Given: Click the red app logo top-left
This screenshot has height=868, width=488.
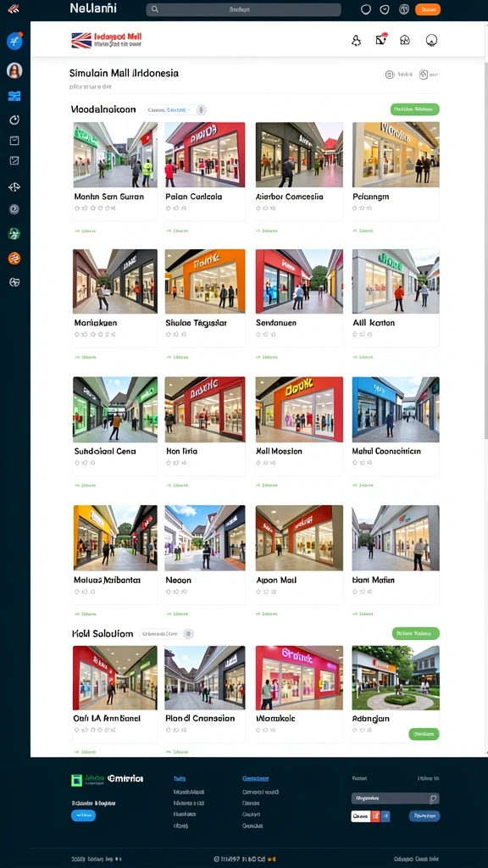Looking at the screenshot, I should coord(14,8).
